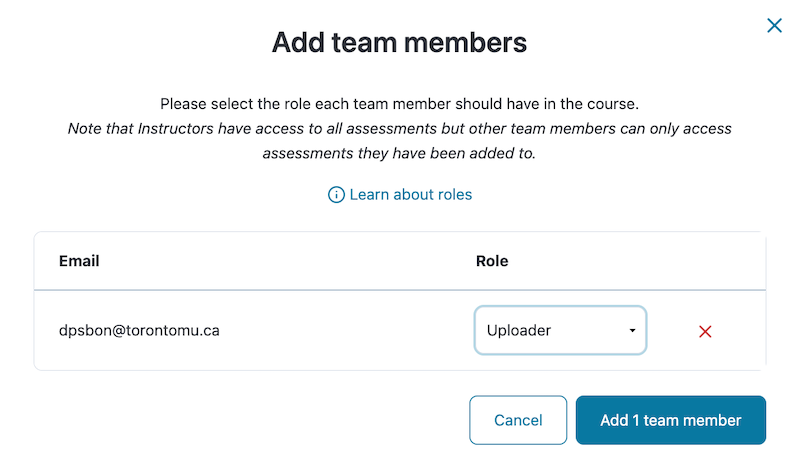Viewport: 800px width, 462px height.
Task: Click the 'Please select the role' instruction line
Action: 399,103
